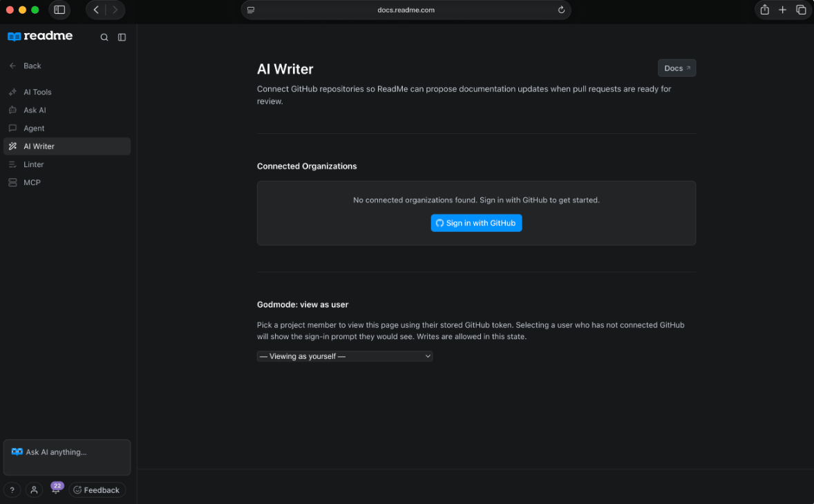Toggle Safari sidebar button

[x=59, y=10]
